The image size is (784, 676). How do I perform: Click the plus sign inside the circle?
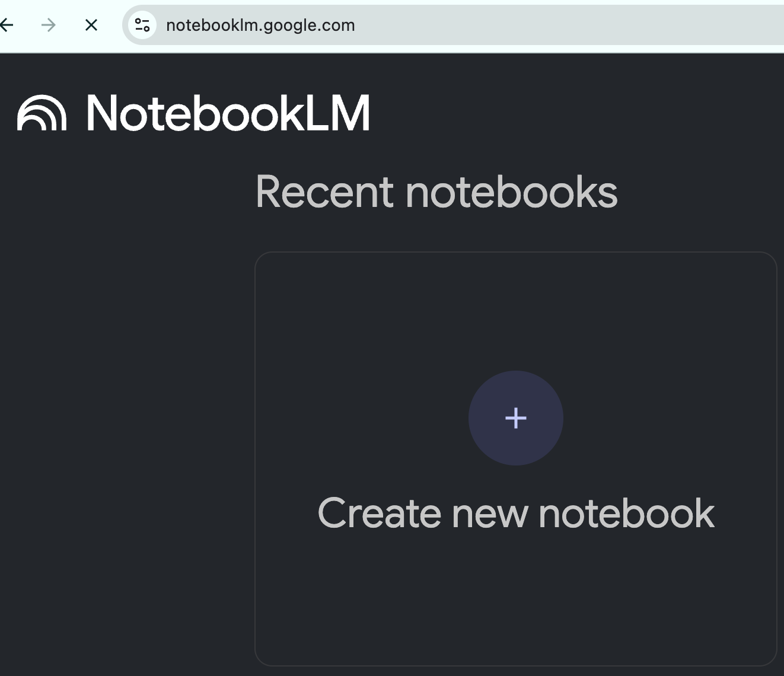click(x=515, y=418)
